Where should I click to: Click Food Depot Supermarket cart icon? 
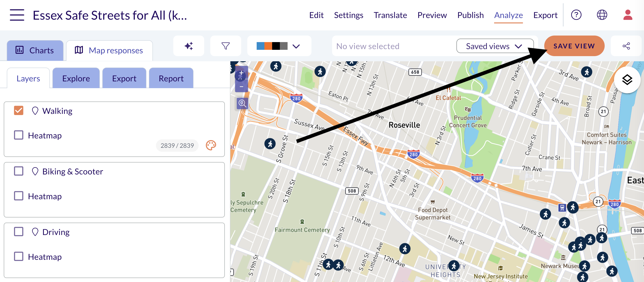point(433,202)
